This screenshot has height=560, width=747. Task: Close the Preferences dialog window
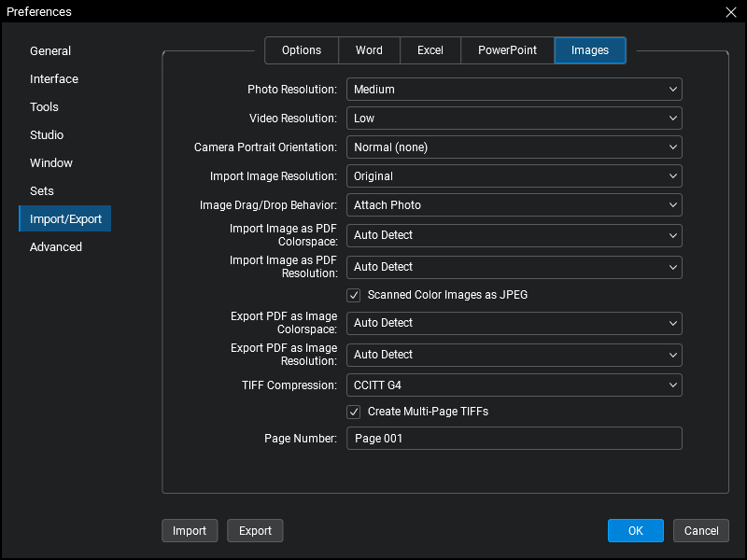coord(730,12)
